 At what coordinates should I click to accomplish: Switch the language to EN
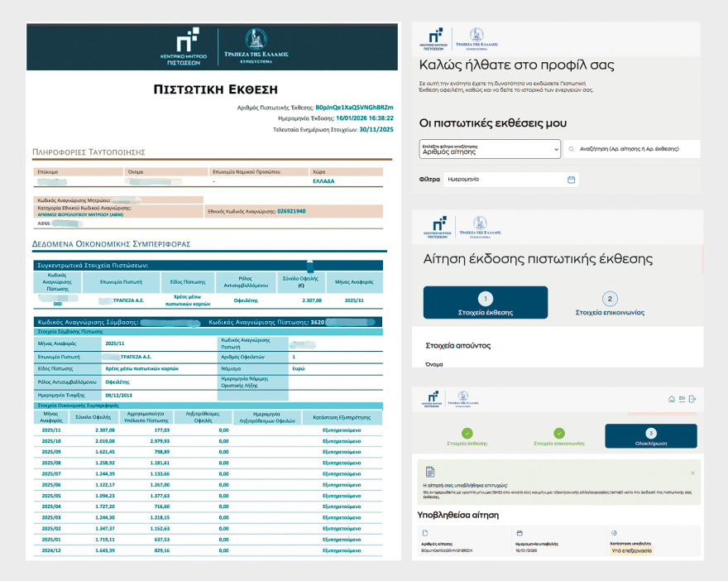(x=682, y=399)
